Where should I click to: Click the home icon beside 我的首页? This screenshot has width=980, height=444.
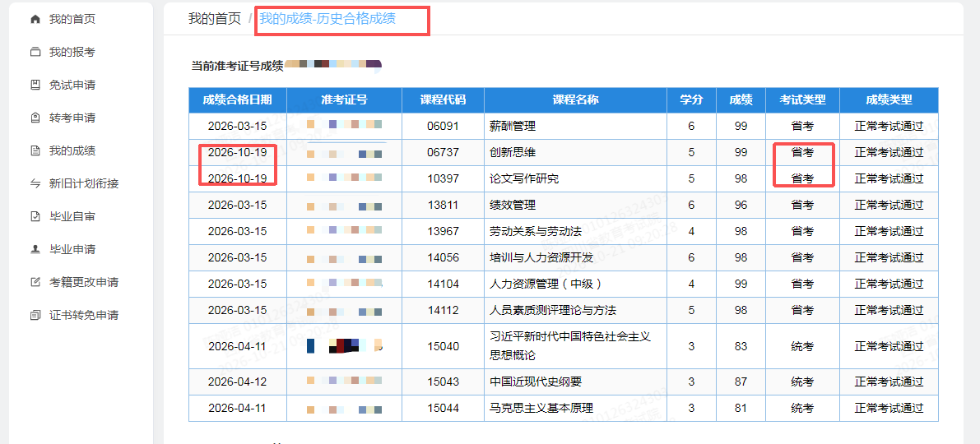[x=35, y=20]
